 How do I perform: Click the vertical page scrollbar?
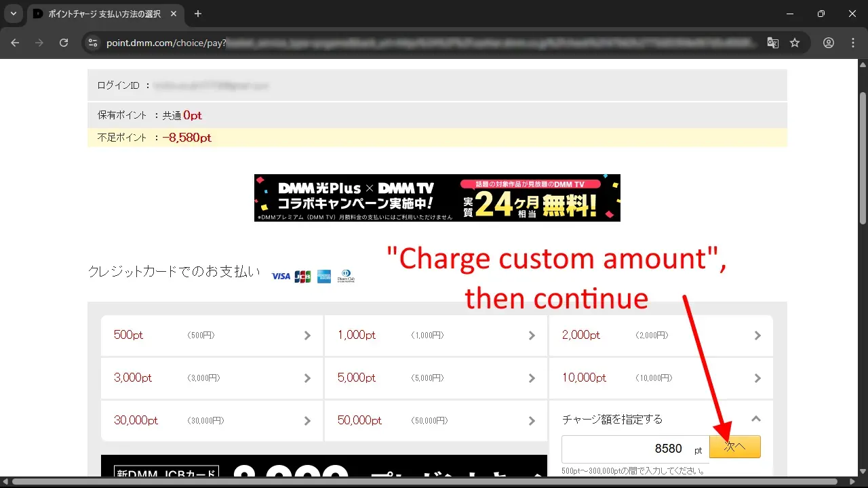[x=863, y=159]
